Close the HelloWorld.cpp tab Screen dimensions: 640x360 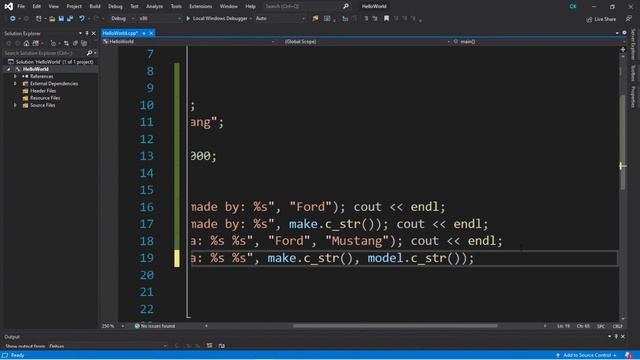tap(151, 33)
